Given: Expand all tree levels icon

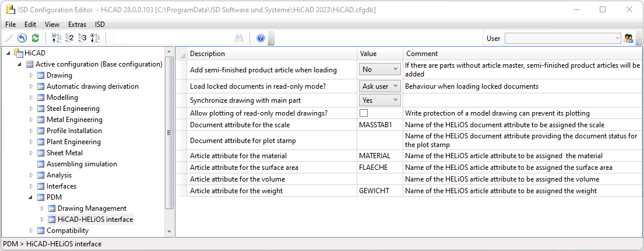Looking at the screenshot, I should click(95, 38).
